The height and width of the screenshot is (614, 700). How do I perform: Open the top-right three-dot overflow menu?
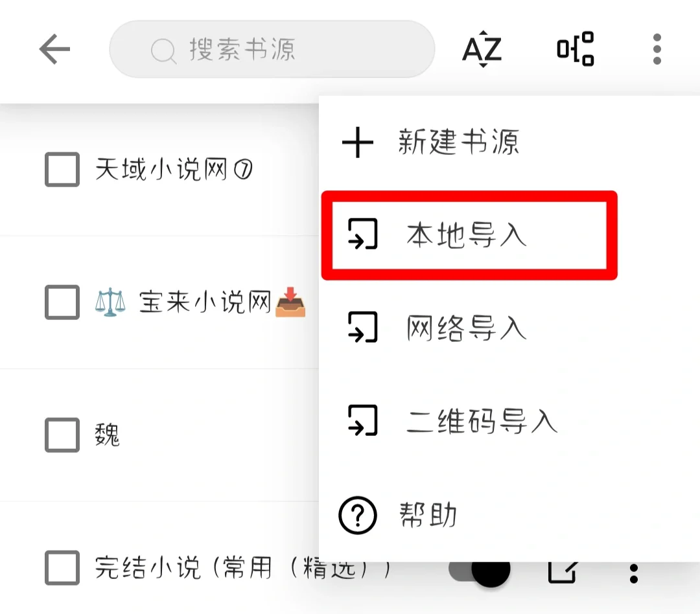tap(657, 49)
